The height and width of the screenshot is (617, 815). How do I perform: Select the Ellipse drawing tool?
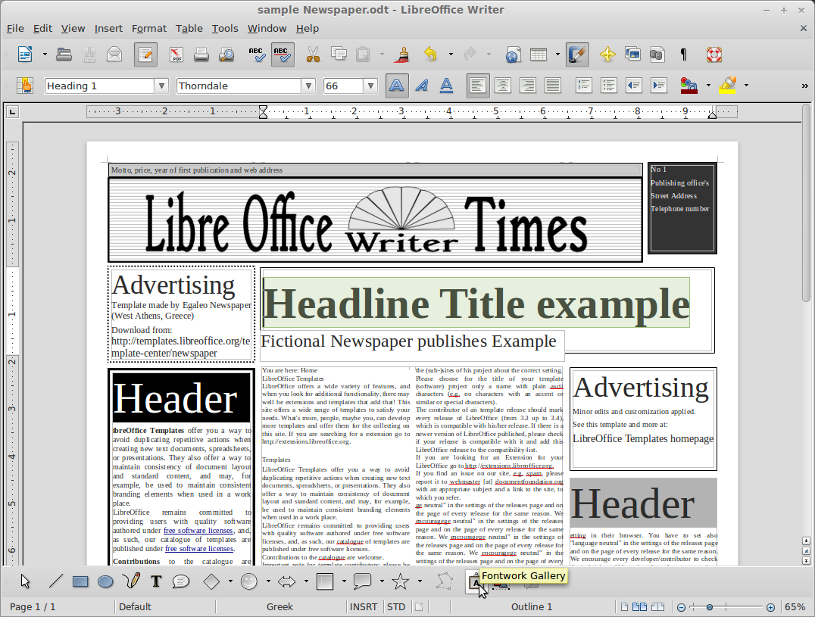pyautogui.click(x=107, y=581)
